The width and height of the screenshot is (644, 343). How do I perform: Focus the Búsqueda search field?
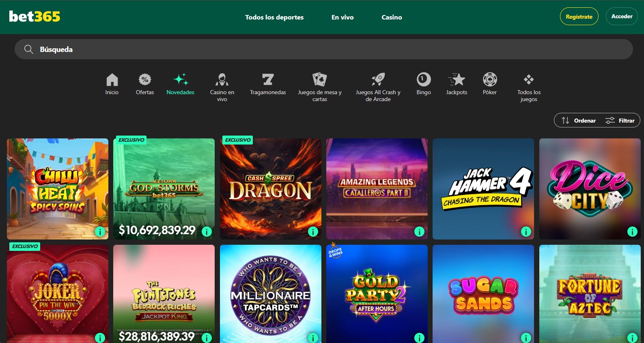324,49
